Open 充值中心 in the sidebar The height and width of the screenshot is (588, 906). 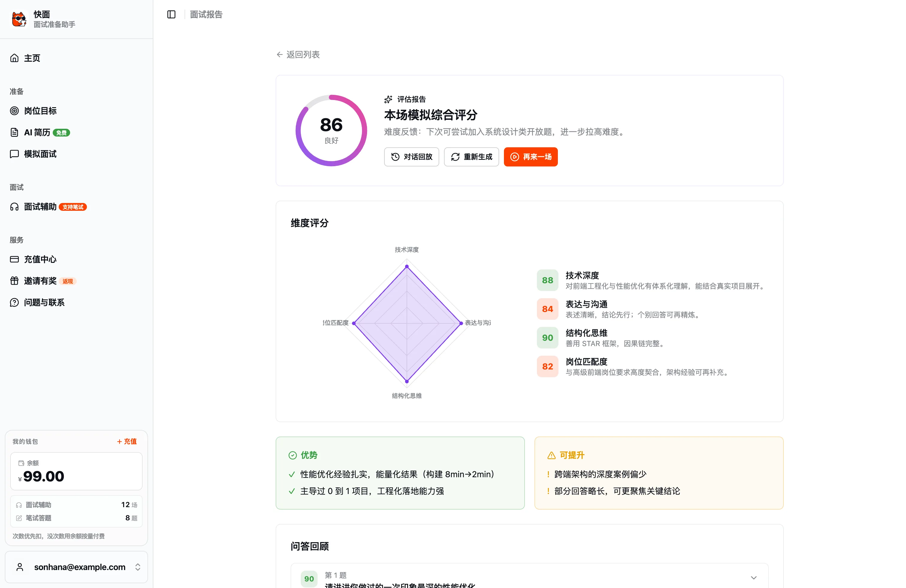tap(76, 259)
